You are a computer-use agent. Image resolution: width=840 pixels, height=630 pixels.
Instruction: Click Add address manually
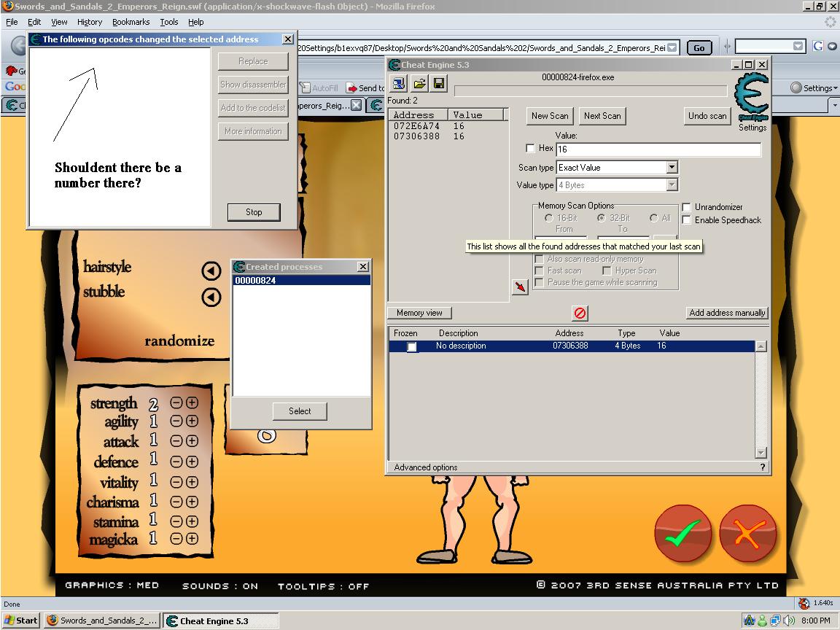[727, 313]
